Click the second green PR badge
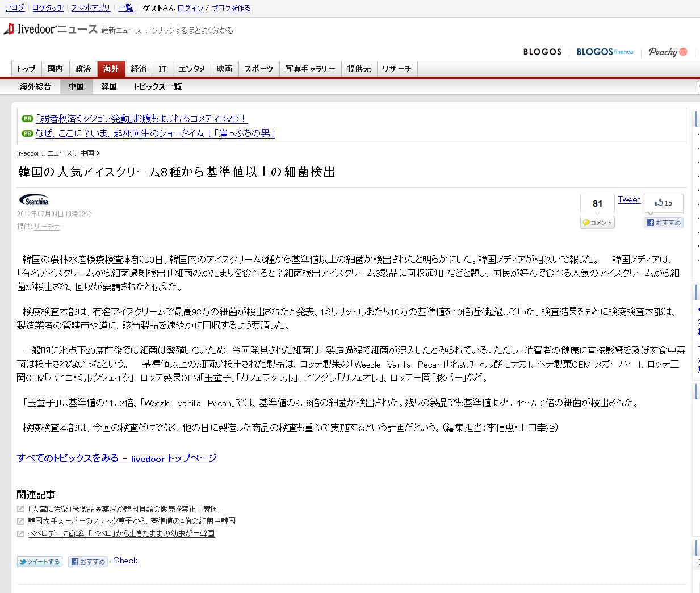700x593 pixels. click(x=27, y=133)
